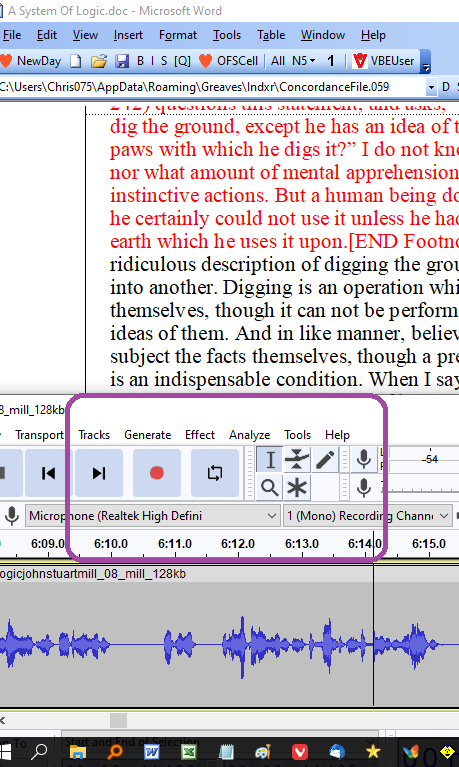Viewport: 459px width, 767px height.
Task: Click the track name logicjohnstuartmill_08_mill_128kb
Action: [x=93, y=574]
